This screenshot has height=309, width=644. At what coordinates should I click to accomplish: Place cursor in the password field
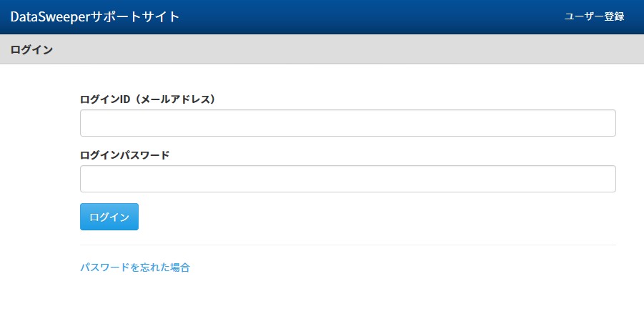(348, 179)
